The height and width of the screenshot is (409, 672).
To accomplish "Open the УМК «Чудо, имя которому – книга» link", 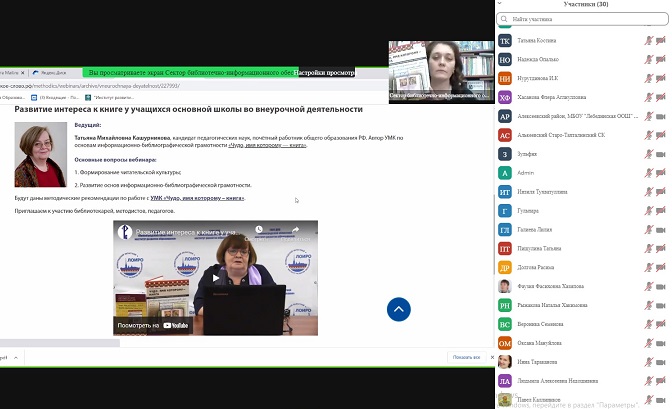I will pyautogui.click(x=197, y=198).
